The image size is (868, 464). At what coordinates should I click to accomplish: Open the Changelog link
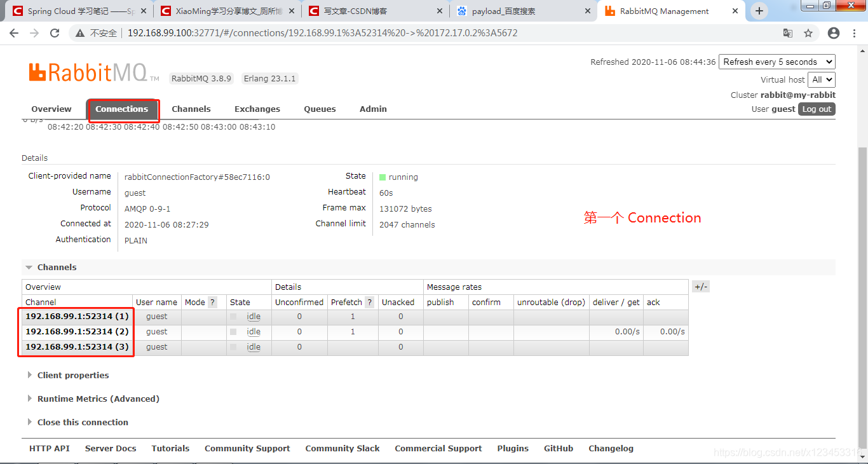(x=611, y=448)
